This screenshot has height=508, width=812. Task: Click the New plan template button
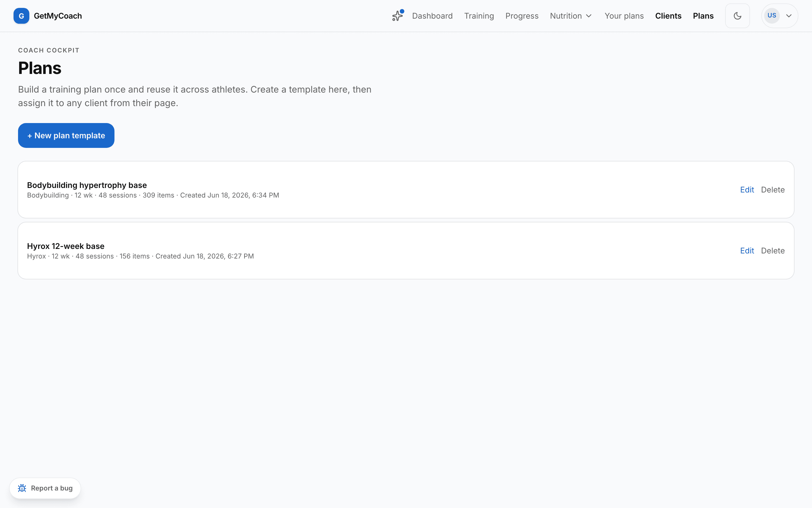coord(66,135)
